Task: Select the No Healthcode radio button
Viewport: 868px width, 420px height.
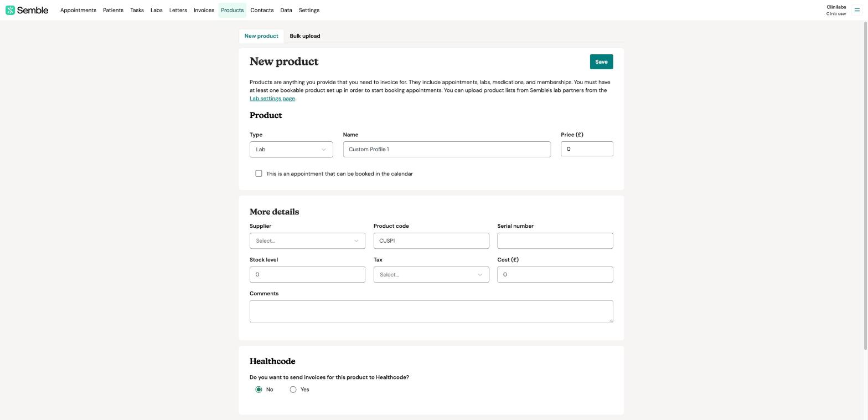Action: (x=259, y=390)
